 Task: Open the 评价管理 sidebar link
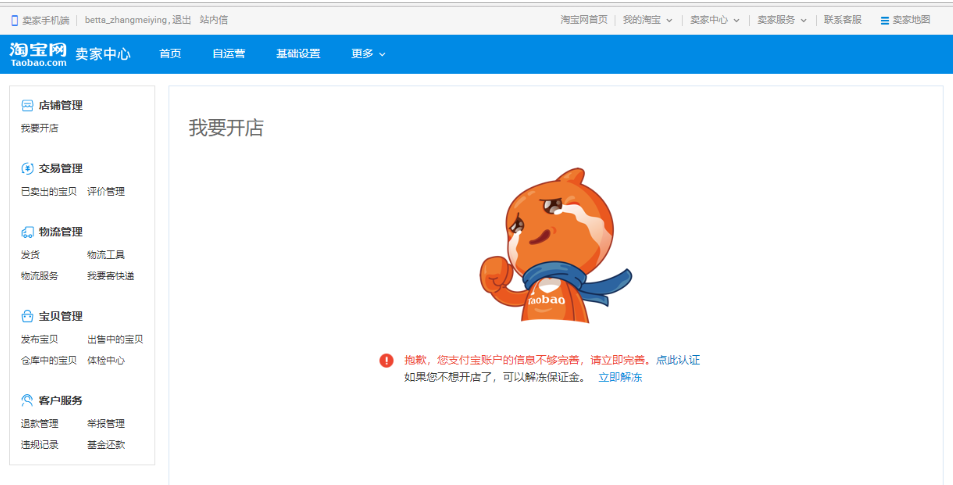[x=106, y=192]
